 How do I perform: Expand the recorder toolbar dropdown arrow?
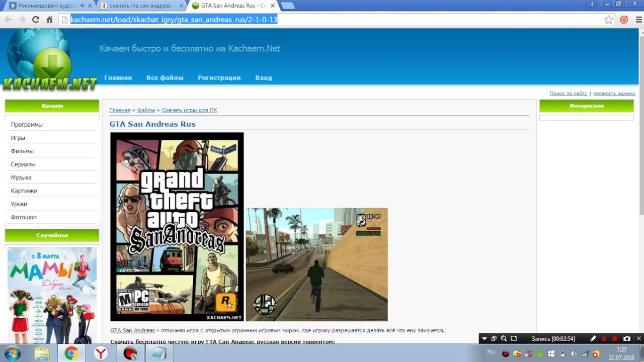(484, 339)
